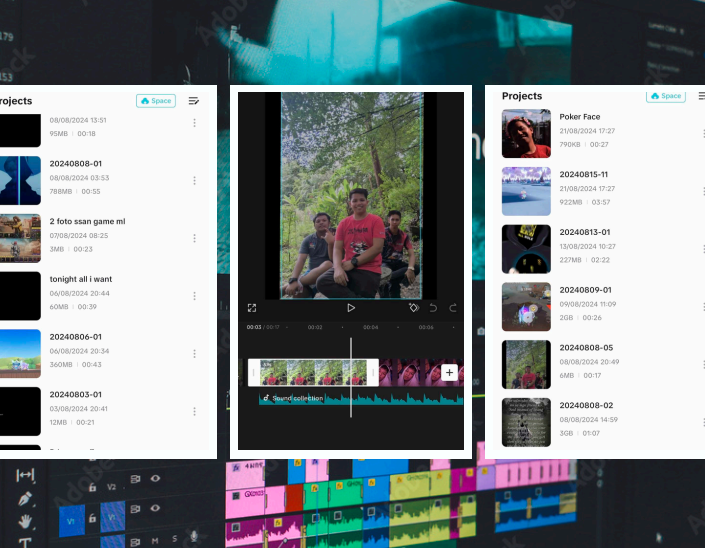The height and width of the screenshot is (548, 705).
Task: Toggle fullscreen preview in the editor
Action: (x=252, y=308)
